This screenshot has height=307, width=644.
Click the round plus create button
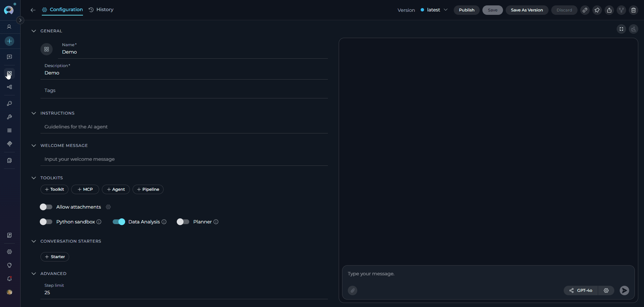(9, 41)
